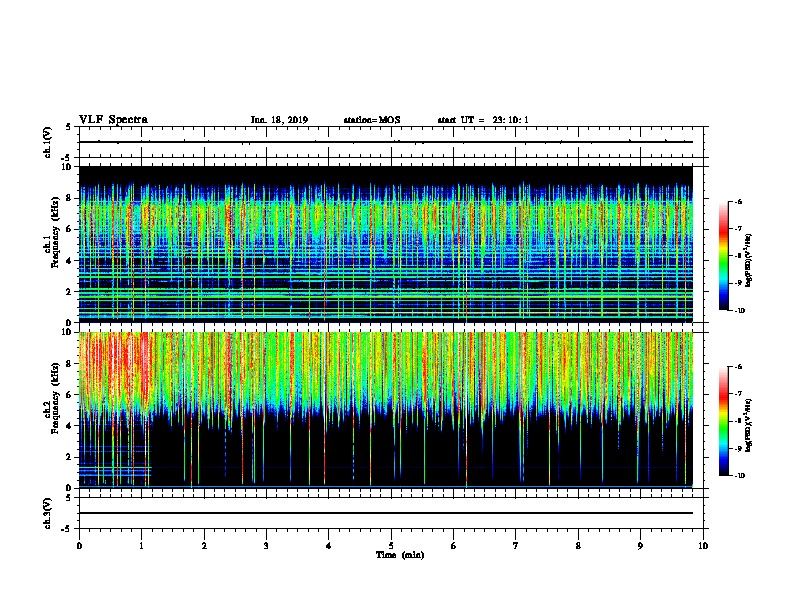Screen dimensions: 792x612
Task: Click the '2' tick on ch.2 frequency axis
Action: [69, 457]
